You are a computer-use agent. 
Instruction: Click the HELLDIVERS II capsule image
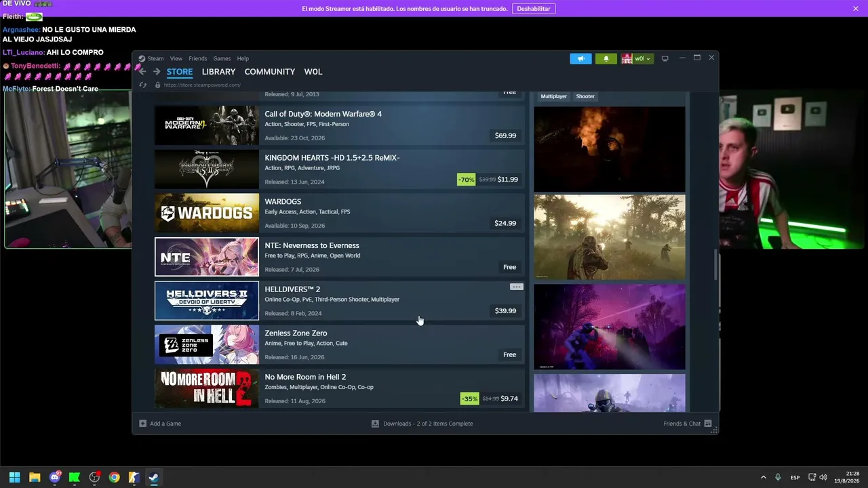tap(207, 301)
